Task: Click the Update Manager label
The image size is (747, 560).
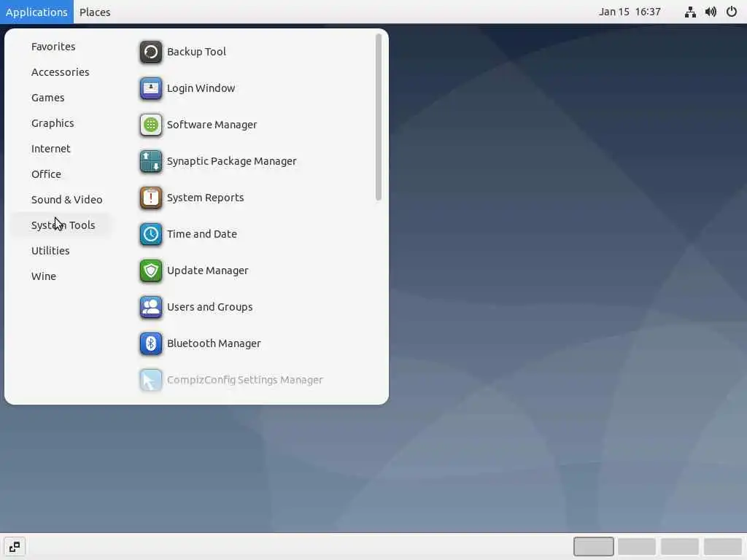Action: [207, 271]
